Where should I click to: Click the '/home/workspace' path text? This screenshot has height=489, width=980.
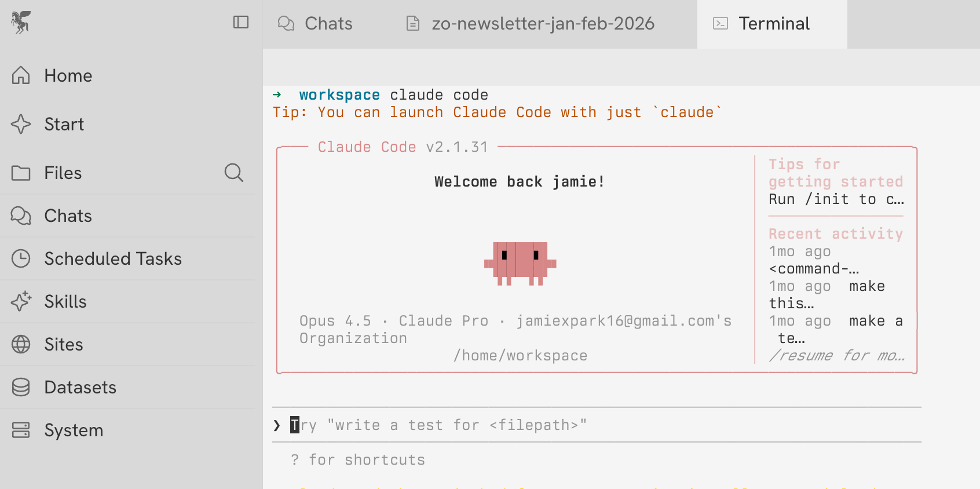point(521,355)
